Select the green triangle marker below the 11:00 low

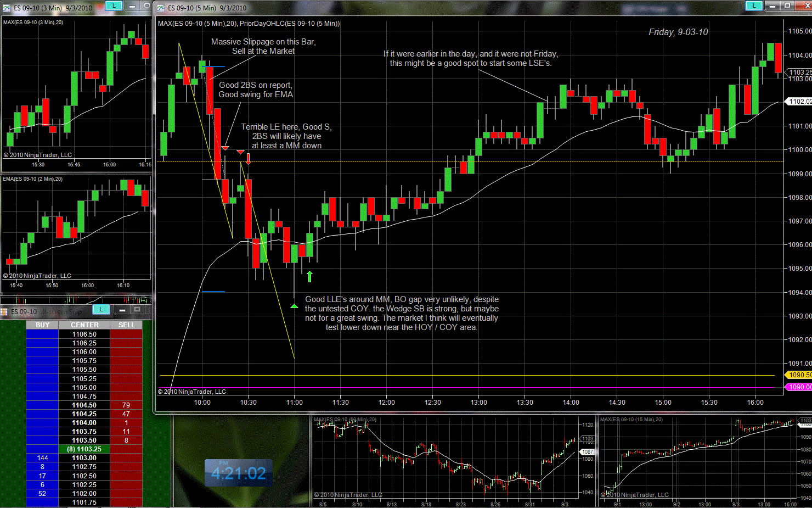294,306
